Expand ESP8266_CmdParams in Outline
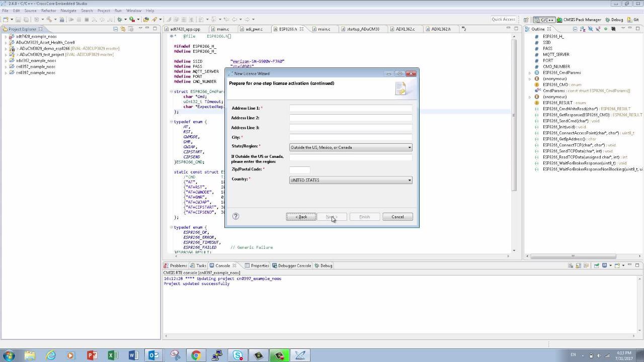Screen dimensions: 644x362 (x=530, y=73)
